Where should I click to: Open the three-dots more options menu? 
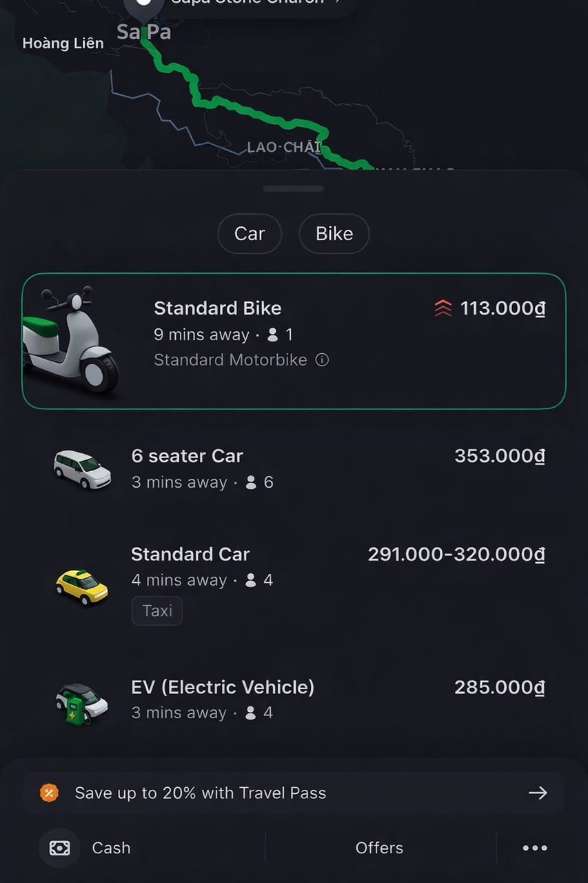tap(535, 848)
